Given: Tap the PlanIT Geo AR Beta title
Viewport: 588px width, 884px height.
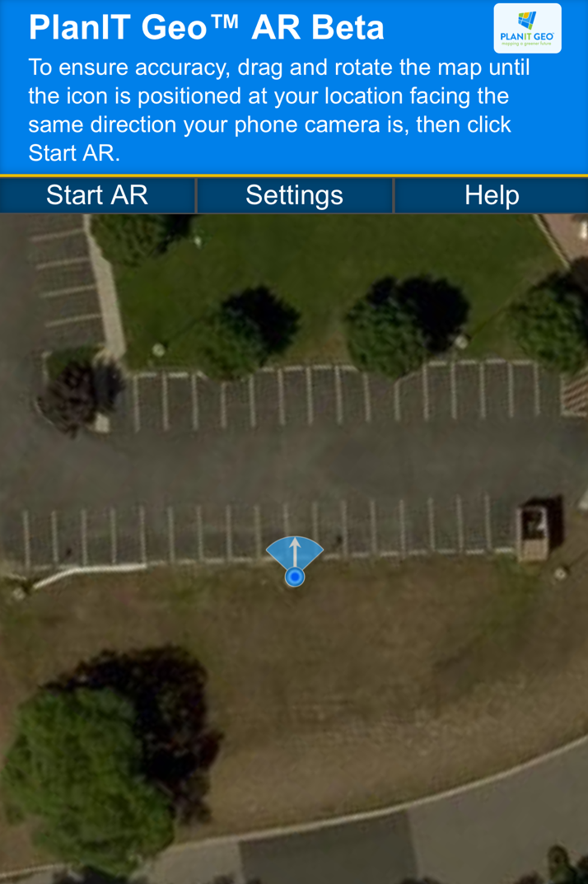Looking at the screenshot, I should tap(207, 27).
